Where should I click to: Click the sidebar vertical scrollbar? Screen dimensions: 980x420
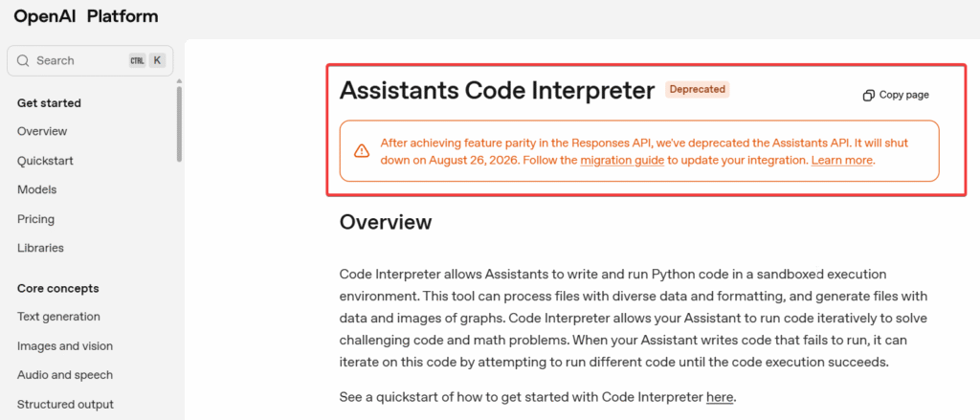179,124
